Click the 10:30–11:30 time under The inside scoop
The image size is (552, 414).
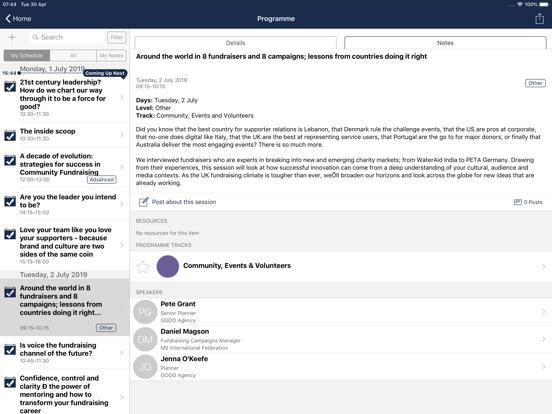coord(34,139)
